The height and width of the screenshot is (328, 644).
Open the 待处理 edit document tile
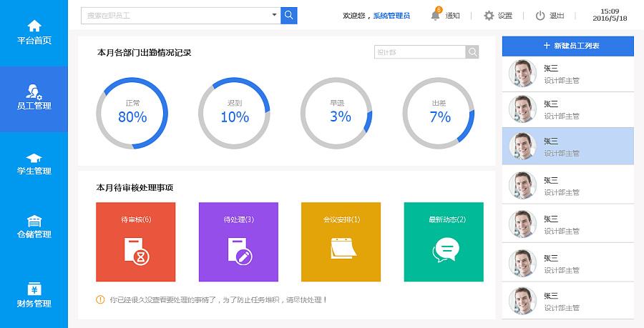pos(238,242)
